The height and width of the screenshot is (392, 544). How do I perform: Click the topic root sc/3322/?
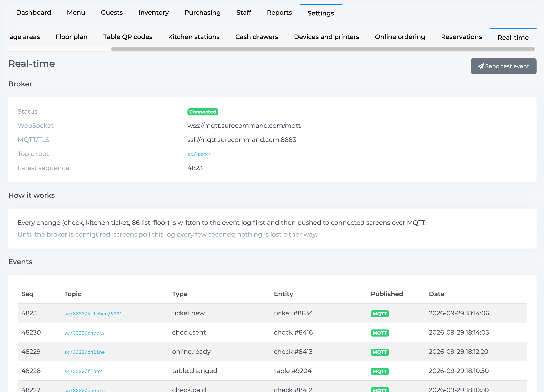[x=199, y=154]
